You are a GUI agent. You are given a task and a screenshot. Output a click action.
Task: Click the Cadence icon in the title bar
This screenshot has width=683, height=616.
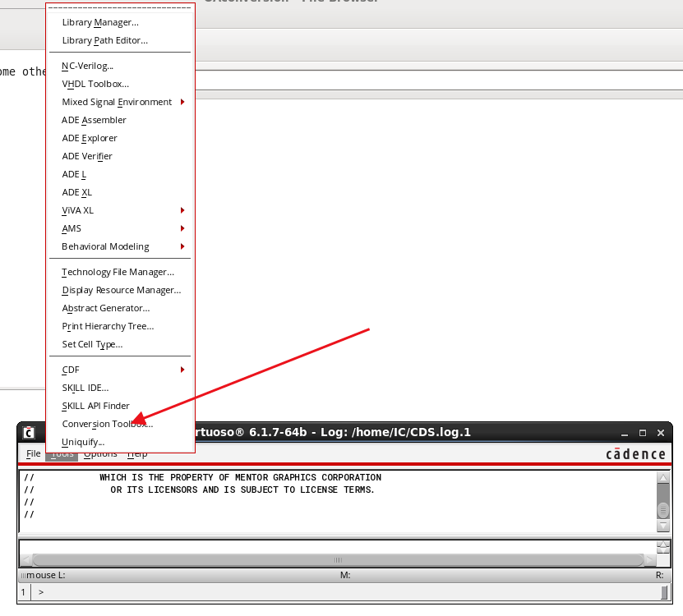pos(28,431)
